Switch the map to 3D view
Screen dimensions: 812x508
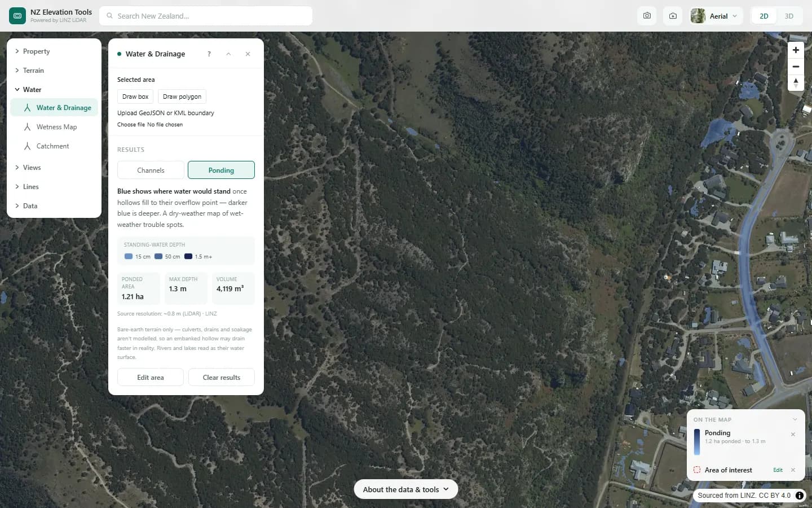[789, 16]
